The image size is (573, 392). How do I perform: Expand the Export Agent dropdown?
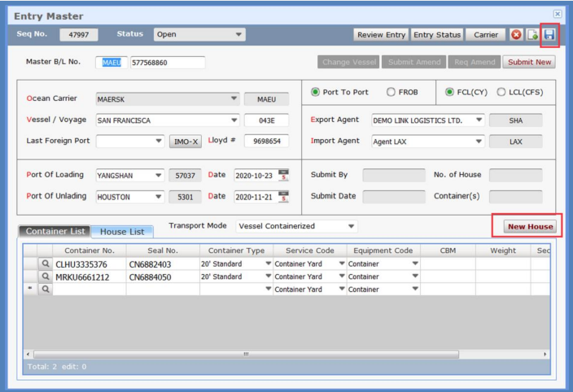pos(479,120)
